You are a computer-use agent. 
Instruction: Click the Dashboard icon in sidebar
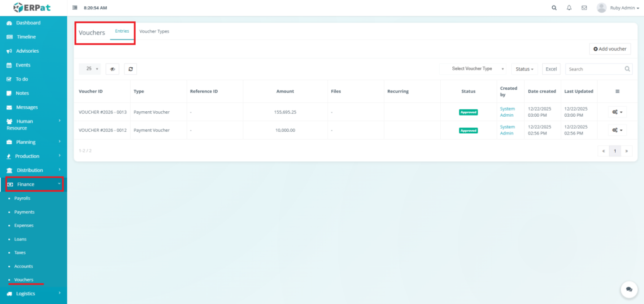coord(9,23)
